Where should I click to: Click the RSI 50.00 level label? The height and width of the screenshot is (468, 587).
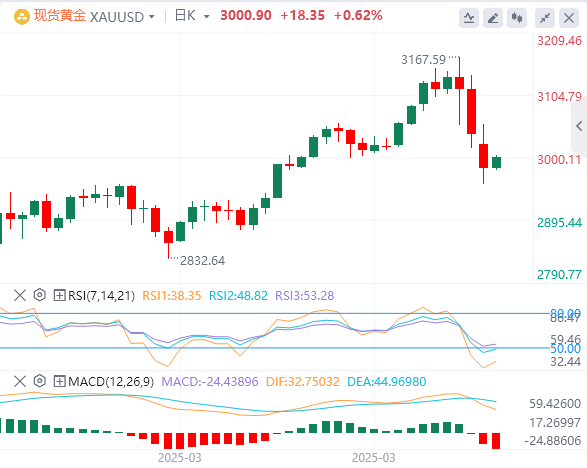[x=565, y=349]
